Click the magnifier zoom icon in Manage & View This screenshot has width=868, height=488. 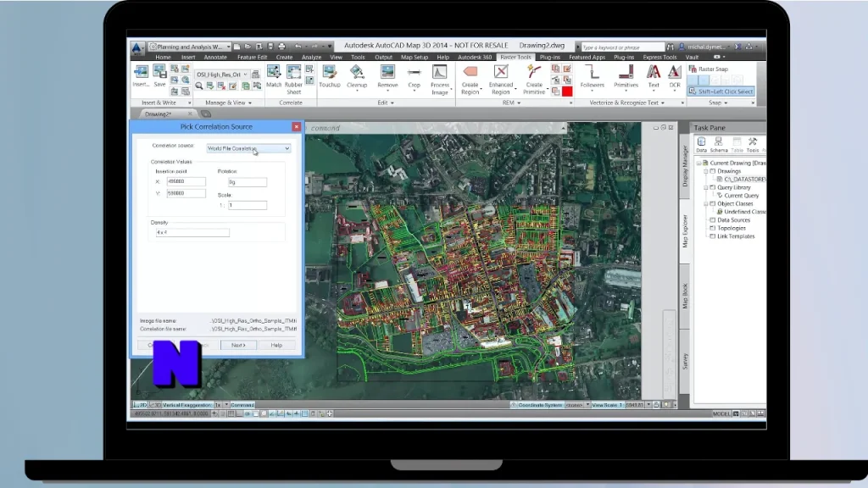[198, 86]
